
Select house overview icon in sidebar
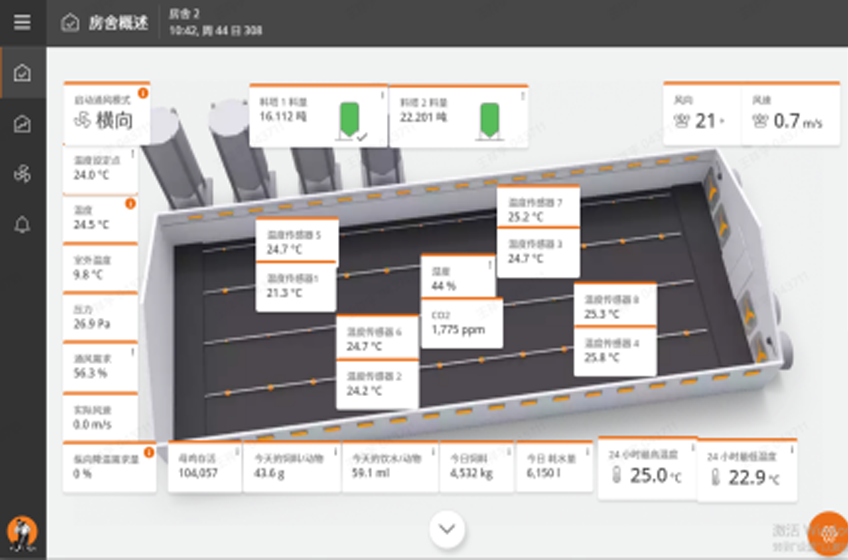[22, 73]
